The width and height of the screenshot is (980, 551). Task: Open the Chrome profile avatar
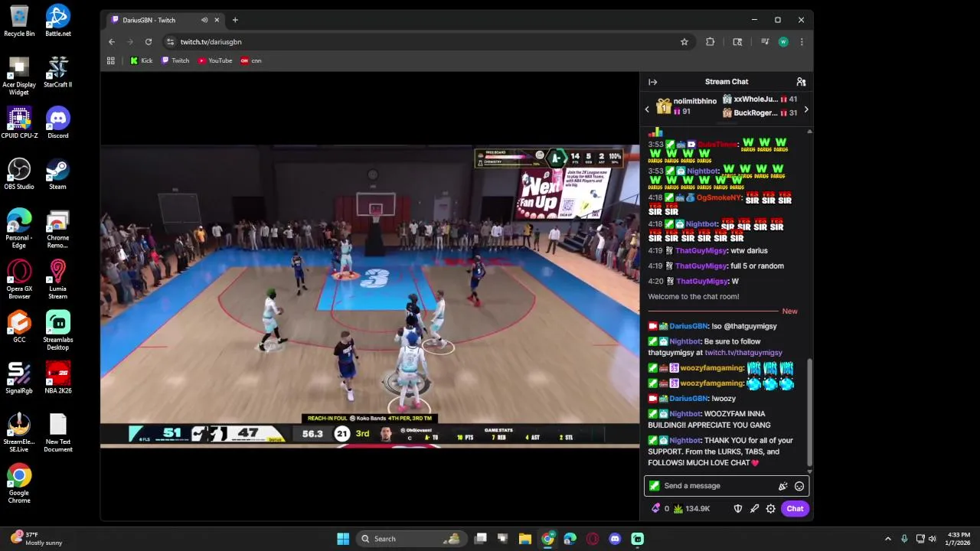783,42
